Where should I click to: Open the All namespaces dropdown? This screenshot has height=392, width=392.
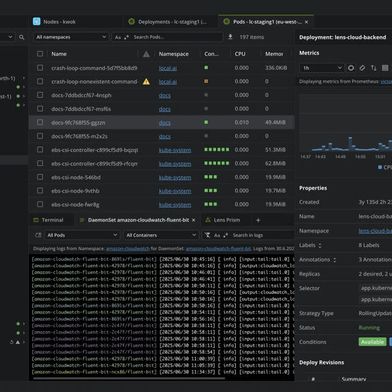[x=71, y=37]
